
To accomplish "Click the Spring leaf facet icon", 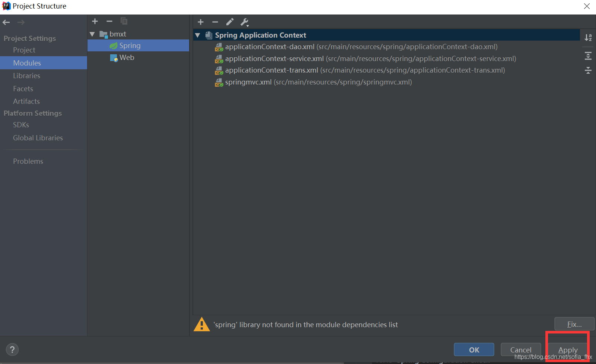I will tap(114, 46).
